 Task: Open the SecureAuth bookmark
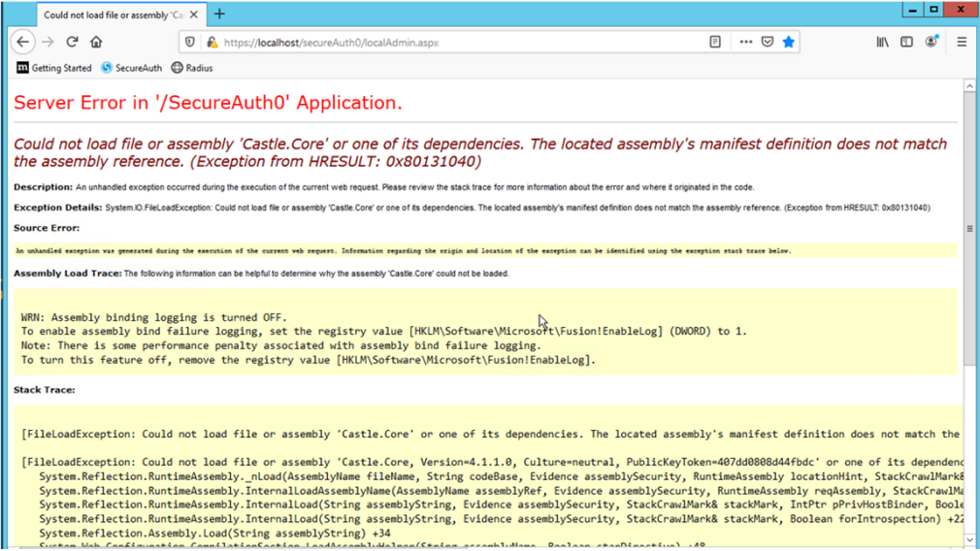pyautogui.click(x=131, y=68)
